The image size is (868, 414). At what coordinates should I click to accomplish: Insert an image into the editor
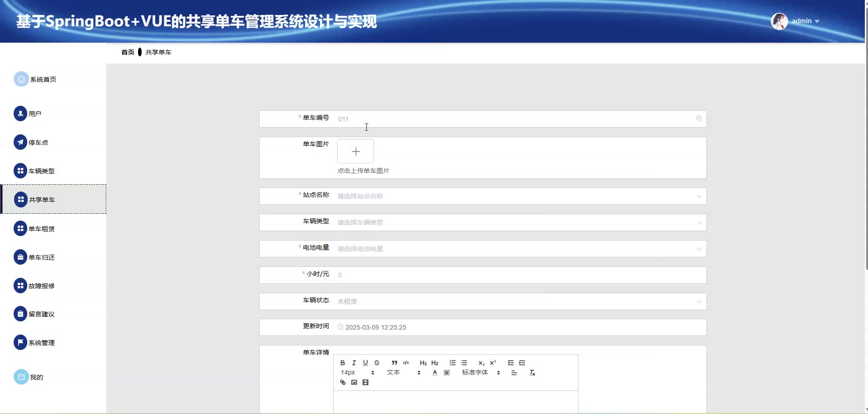point(354,382)
